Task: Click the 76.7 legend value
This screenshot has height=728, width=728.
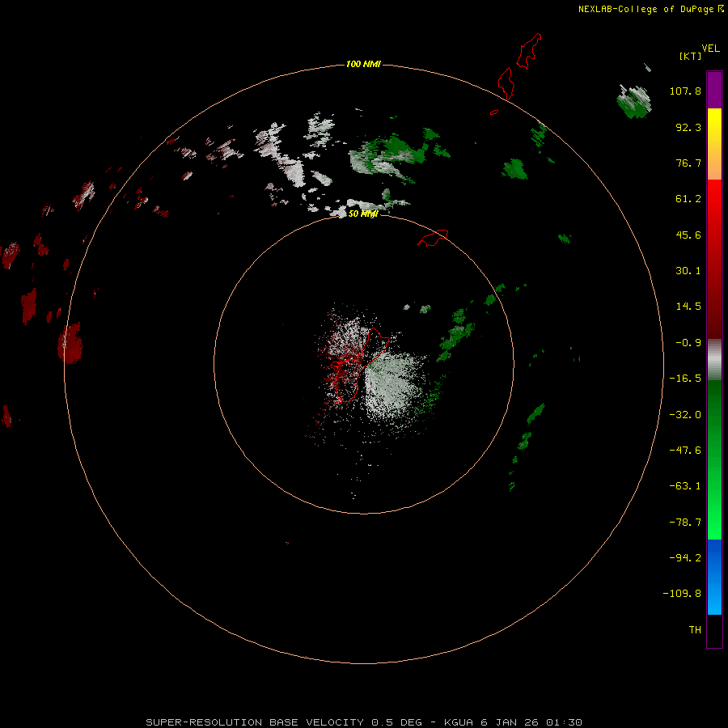Action: pyautogui.click(x=688, y=163)
